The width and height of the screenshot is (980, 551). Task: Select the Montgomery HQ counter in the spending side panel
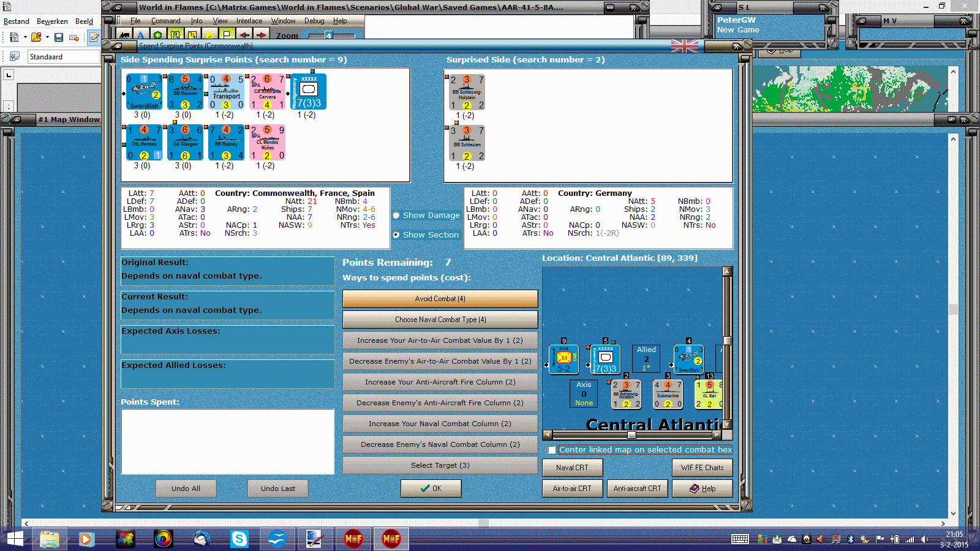click(308, 92)
